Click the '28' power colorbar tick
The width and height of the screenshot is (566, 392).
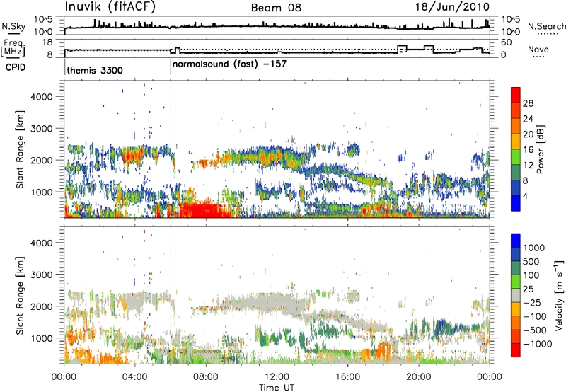528,103
